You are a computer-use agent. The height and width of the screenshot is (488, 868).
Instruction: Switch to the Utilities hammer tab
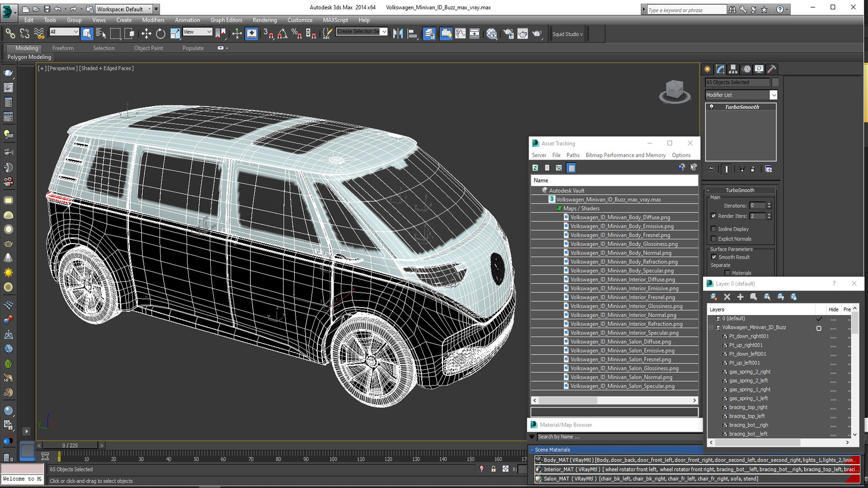pyautogui.click(x=772, y=69)
